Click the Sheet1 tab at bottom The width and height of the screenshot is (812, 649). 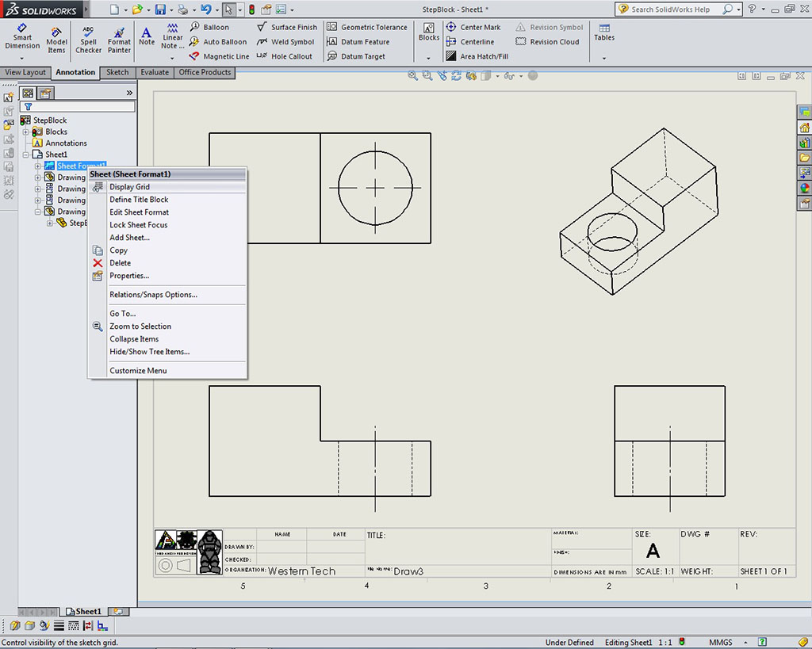click(x=83, y=612)
